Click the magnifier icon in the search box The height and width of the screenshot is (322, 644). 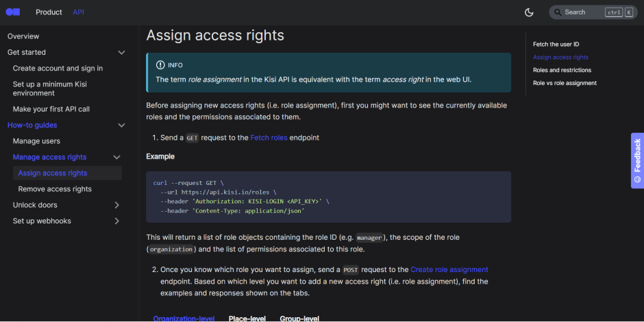click(558, 12)
